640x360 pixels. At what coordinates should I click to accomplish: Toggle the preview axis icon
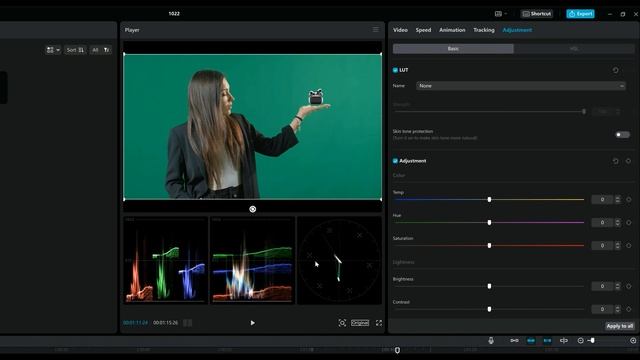click(564, 340)
